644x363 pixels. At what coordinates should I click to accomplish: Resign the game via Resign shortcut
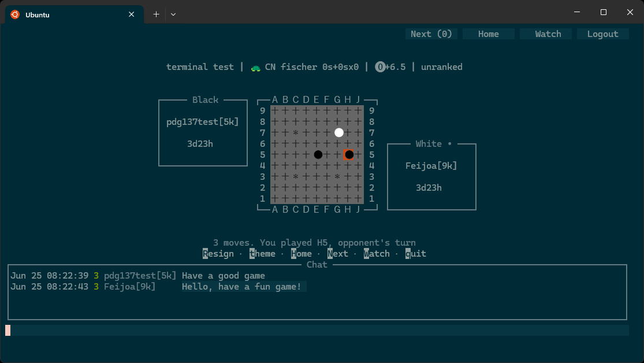pyautogui.click(x=218, y=254)
